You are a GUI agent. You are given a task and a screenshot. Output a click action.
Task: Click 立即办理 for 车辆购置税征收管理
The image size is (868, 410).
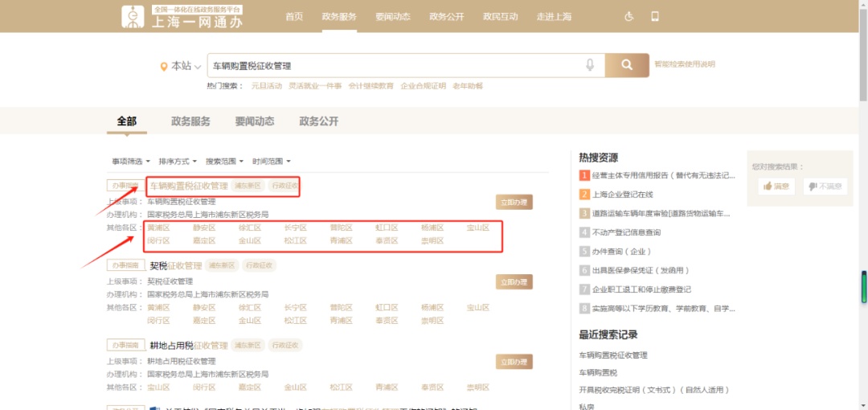[514, 203]
